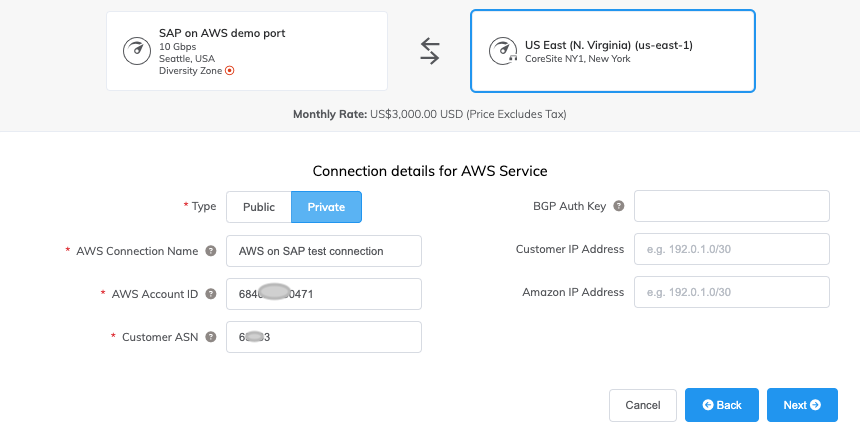Click the 'CoreSite NY1, New York' text
860x444 pixels.
578,59
